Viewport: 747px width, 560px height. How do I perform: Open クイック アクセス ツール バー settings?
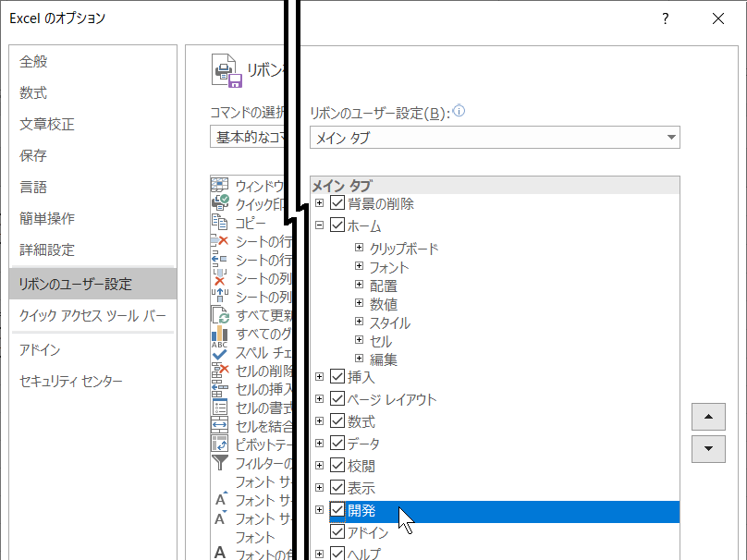(92, 316)
